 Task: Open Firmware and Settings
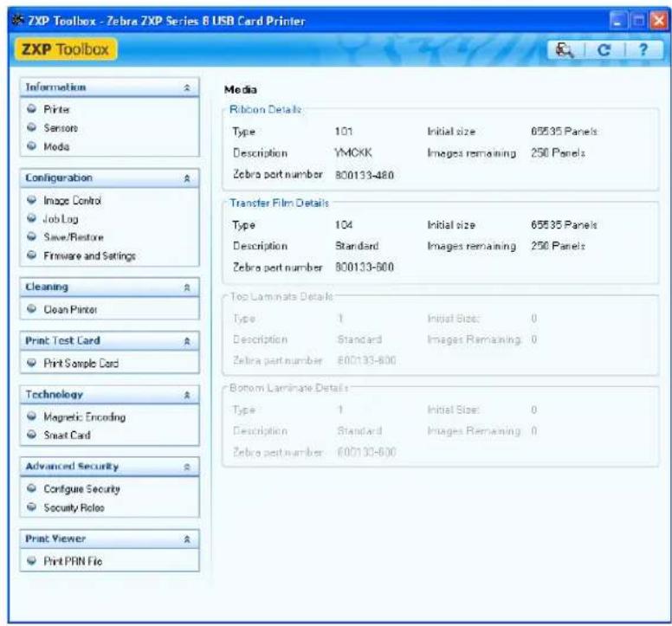89,255
